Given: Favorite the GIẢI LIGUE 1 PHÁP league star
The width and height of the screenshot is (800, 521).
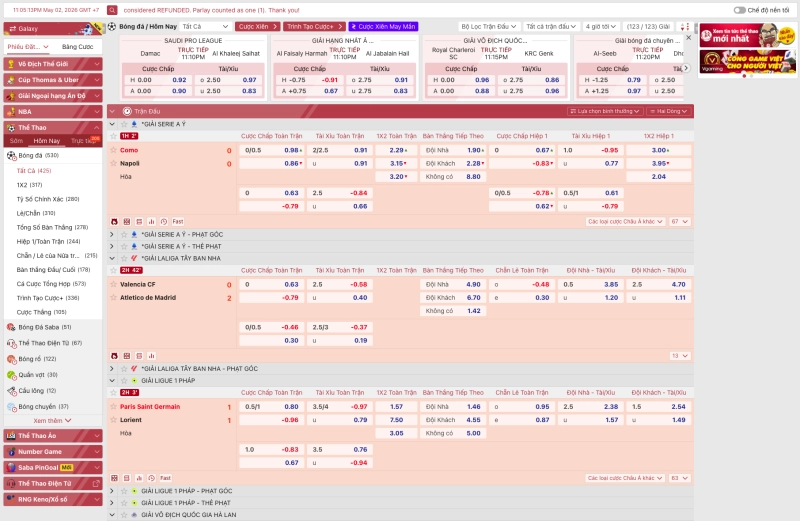Looking at the screenshot, I should [124, 381].
